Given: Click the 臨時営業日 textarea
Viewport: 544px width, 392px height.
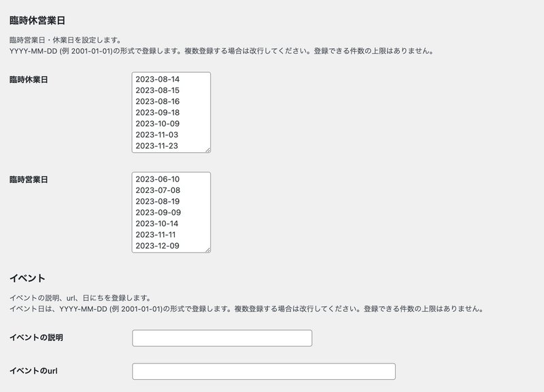Looking at the screenshot, I should click(x=171, y=212).
